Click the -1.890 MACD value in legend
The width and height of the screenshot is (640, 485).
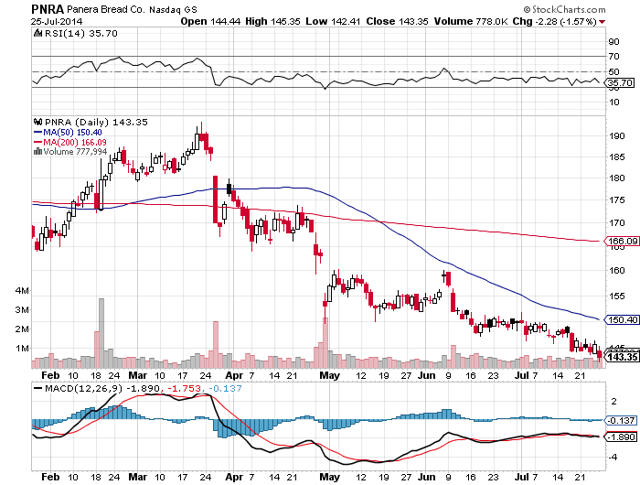tap(144, 389)
